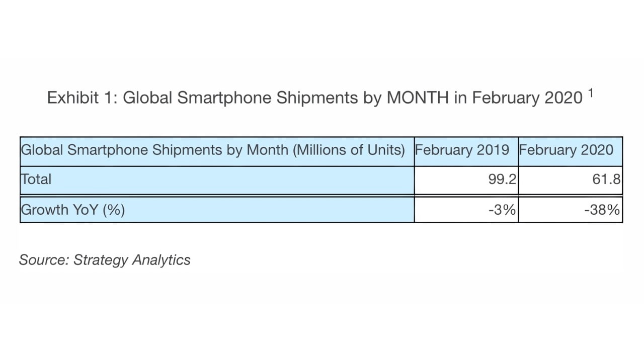The image size is (644, 362).
Task: Select the -3% growth cell
Action: [x=502, y=210]
